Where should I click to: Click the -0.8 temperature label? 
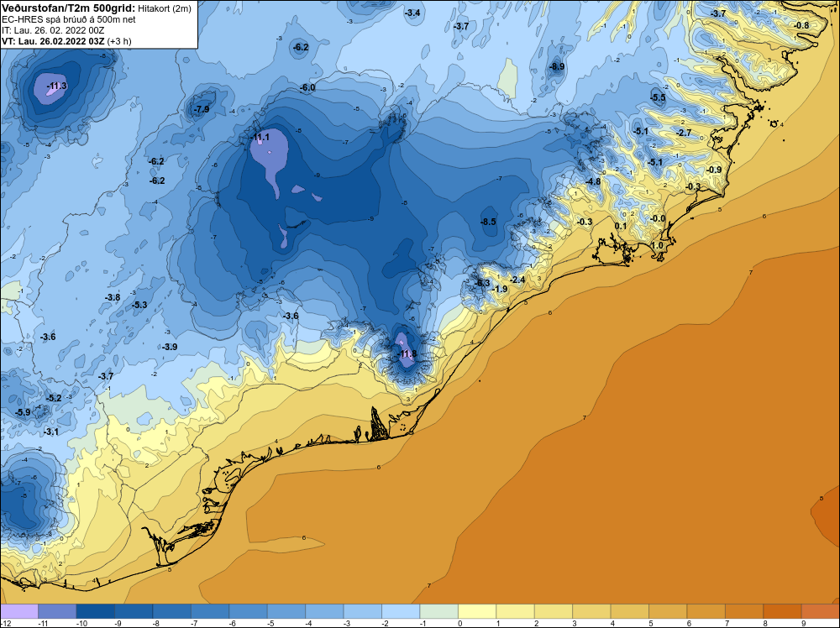801,25
